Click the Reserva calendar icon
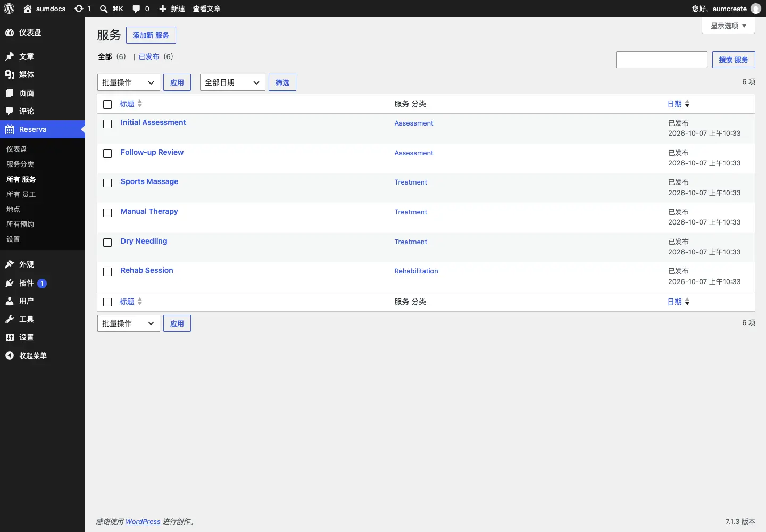Viewport: 766px width, 532px height. 10,129
